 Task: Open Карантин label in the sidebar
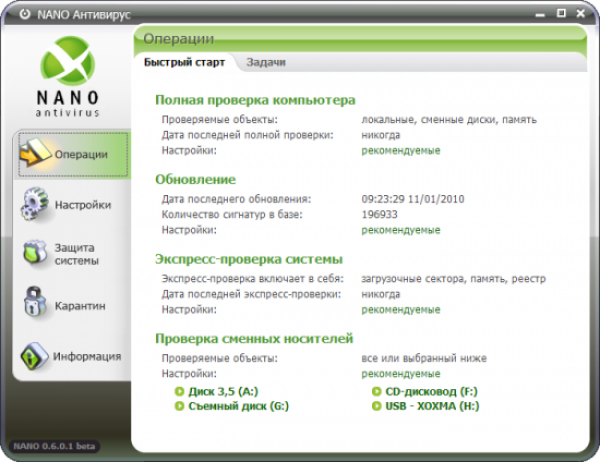(x=80, y=306)
